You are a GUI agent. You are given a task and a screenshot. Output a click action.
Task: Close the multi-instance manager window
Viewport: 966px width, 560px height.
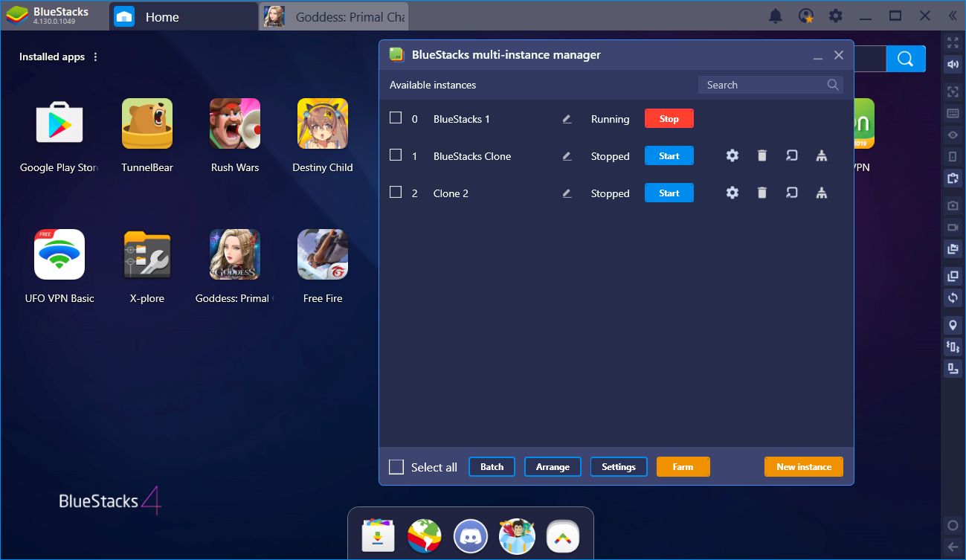(839, 55)
